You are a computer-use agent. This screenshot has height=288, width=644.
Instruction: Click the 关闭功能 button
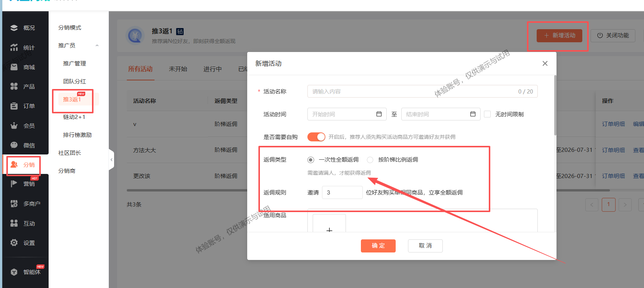pyautogui.click(x=613, y=36)
